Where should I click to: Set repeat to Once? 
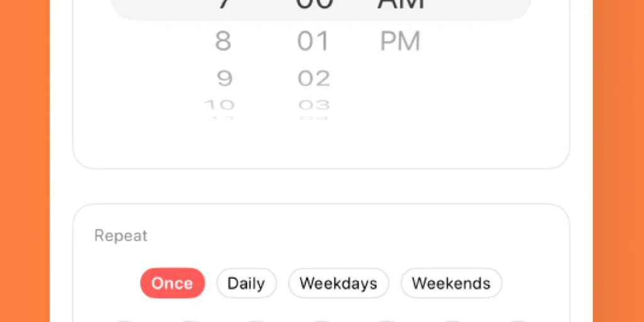click(172, 283)
